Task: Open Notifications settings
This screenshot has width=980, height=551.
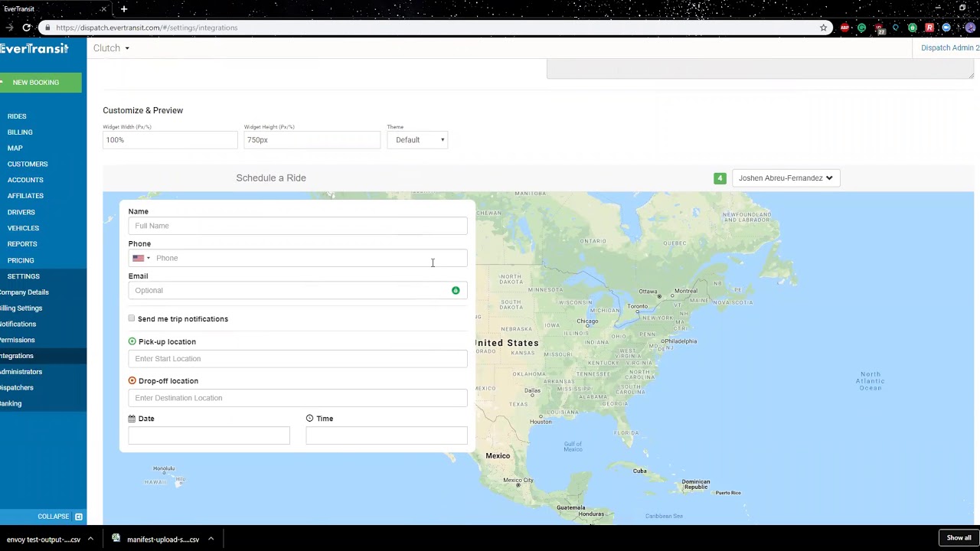Action: click(18, 324)
